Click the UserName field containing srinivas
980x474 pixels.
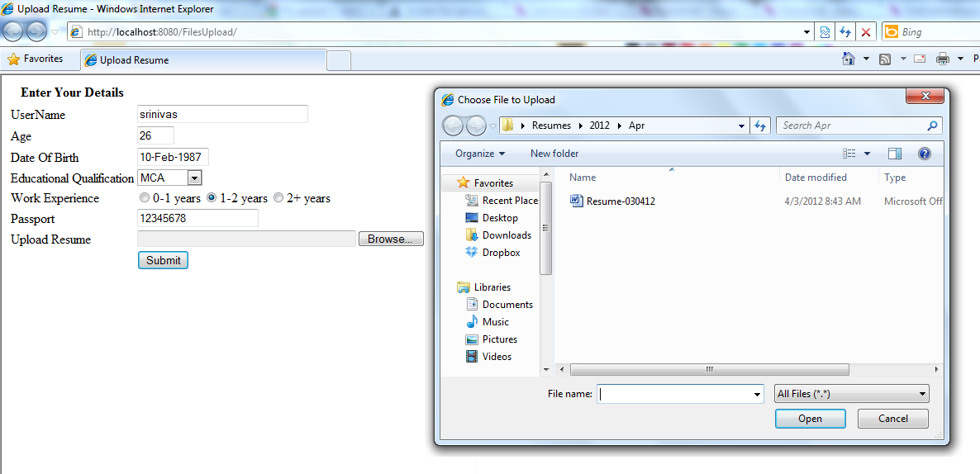click(222, 114)
